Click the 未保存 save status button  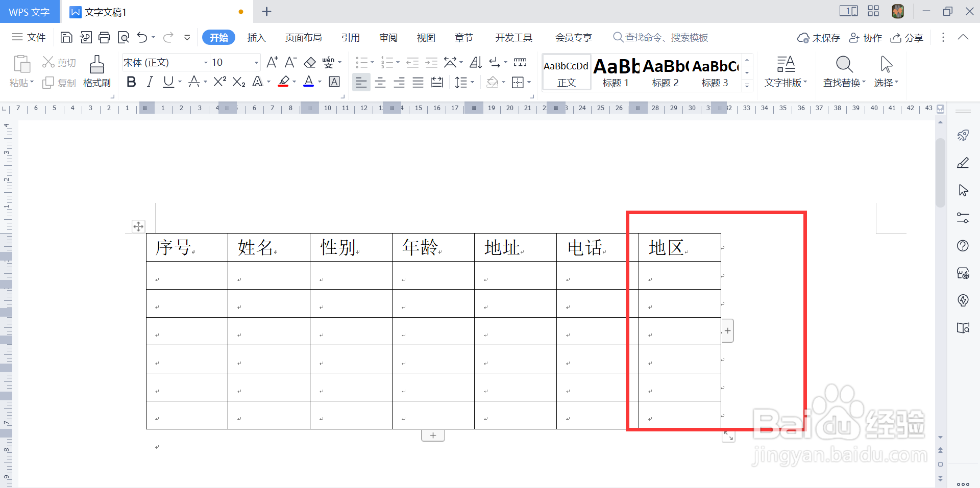tap(818, 37)
